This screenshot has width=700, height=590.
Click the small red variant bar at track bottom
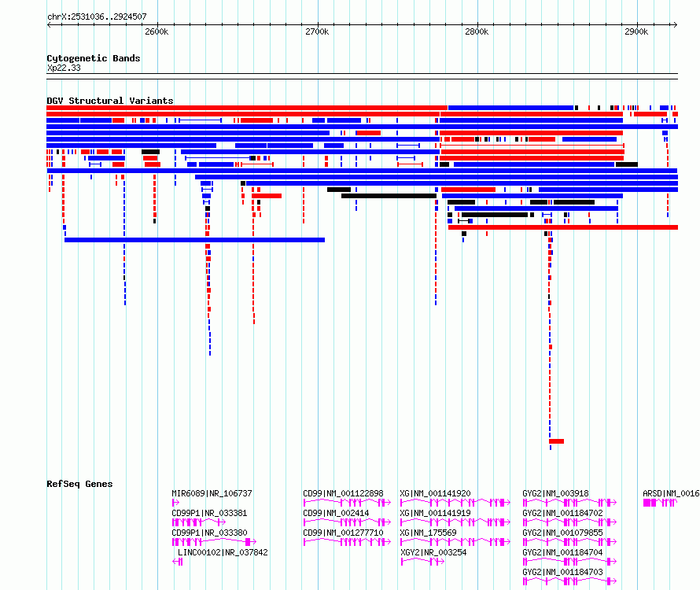(556, 441)
